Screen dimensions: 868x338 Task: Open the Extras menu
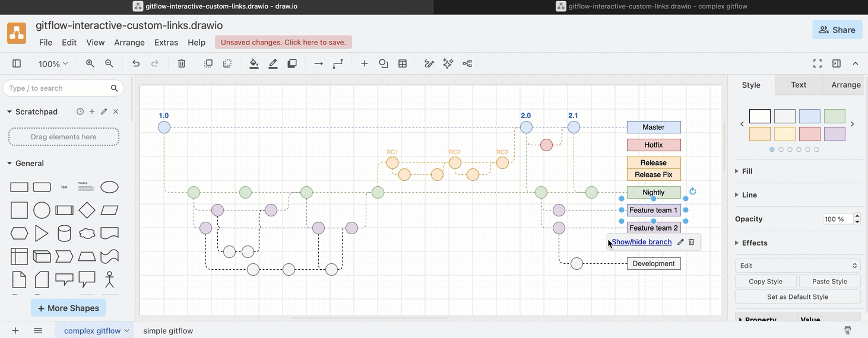tap(166, 42)
